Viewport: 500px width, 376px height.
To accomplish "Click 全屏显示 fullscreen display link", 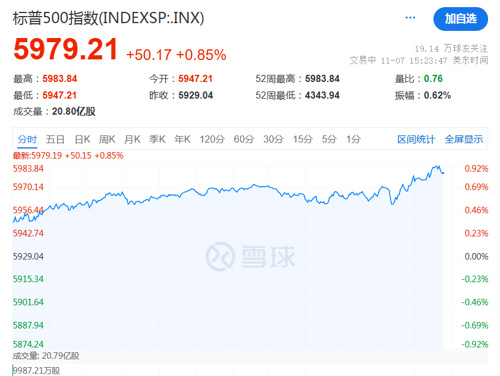I will 464,139.
